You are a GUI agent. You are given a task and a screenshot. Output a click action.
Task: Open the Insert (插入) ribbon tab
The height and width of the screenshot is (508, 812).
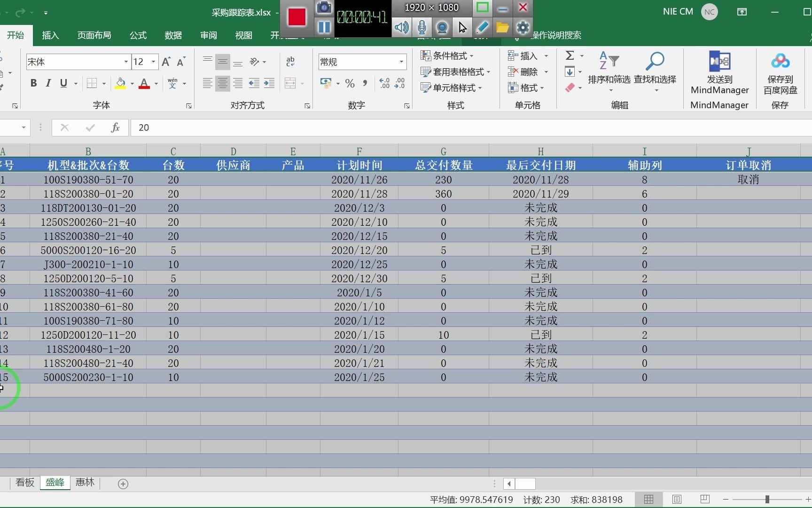[50, 35]
